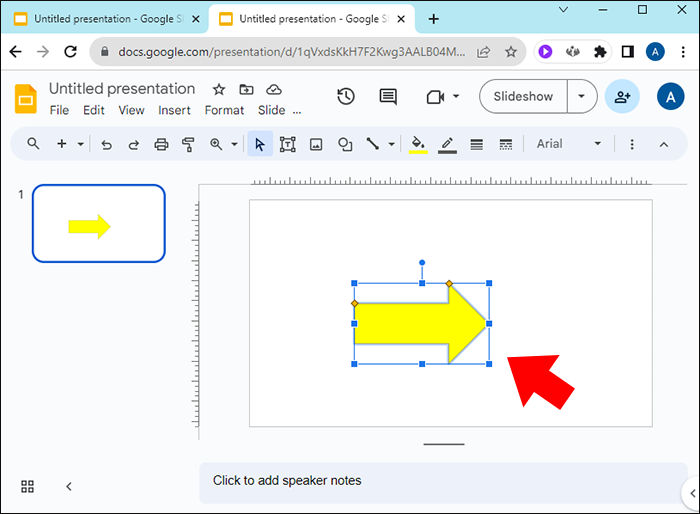Click the Border color pencil icon
700x514 pixels.
pos(447,144)
